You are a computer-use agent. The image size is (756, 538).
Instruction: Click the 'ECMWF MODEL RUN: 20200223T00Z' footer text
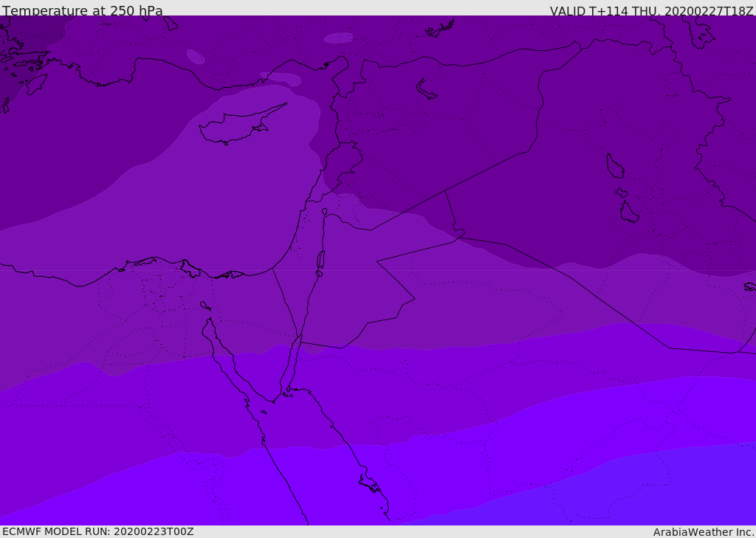point(98,532)
